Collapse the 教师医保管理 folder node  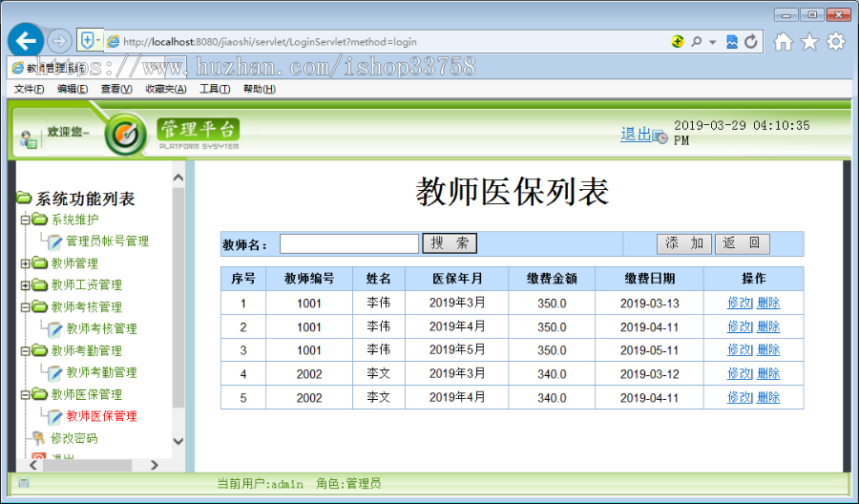click(25, 395)
